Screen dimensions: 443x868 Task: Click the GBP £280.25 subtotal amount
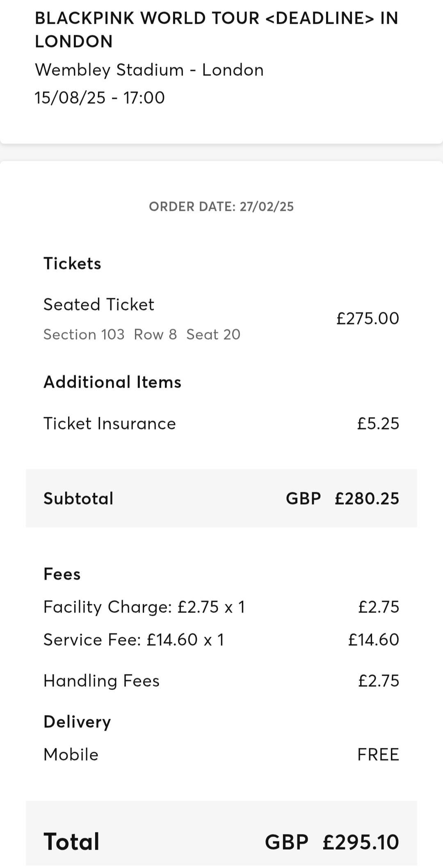[x=342, y=498]
